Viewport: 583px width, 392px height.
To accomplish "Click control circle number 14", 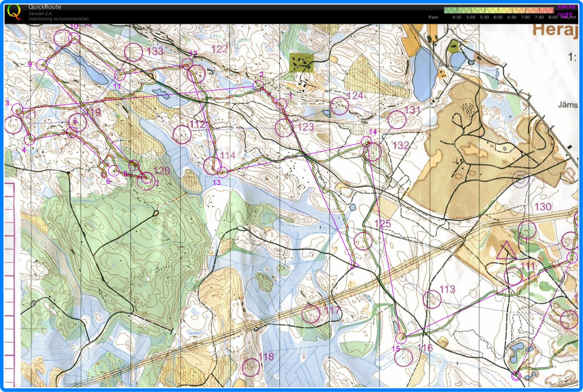I will [x=367, y=142].
